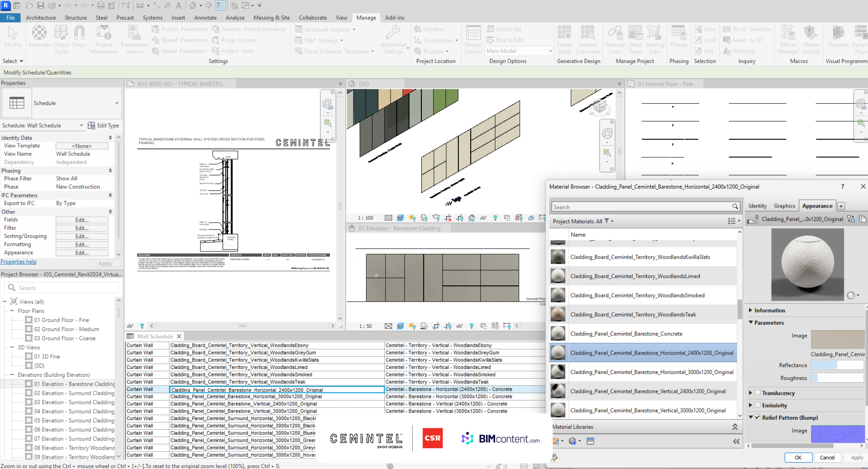Open the Annotate ribbon tab

point(205,18)
